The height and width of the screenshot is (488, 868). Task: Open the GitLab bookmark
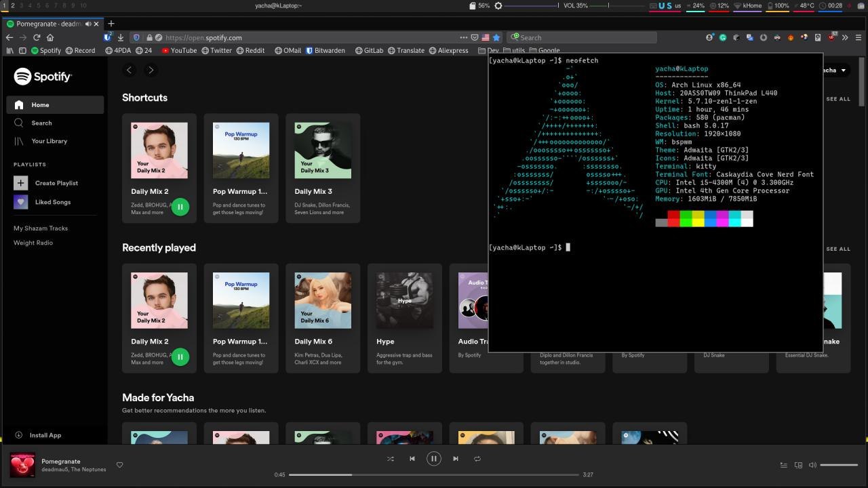coord(370,50)
